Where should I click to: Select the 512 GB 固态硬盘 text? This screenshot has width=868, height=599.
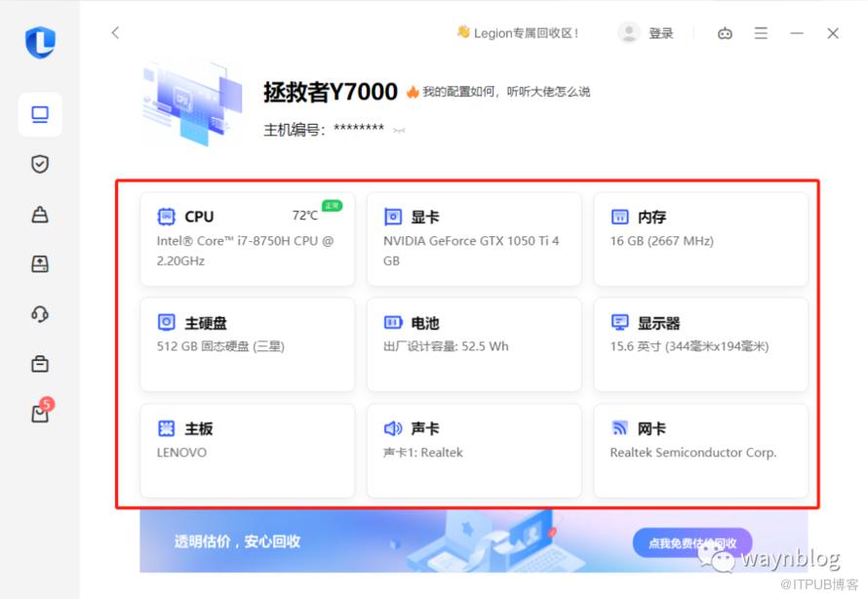220,346
